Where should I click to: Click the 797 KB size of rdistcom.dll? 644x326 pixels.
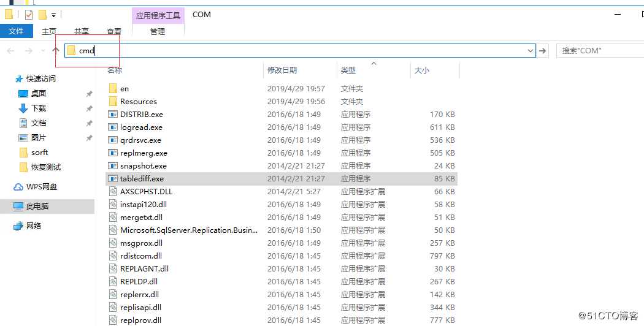(x=442, y=256)
